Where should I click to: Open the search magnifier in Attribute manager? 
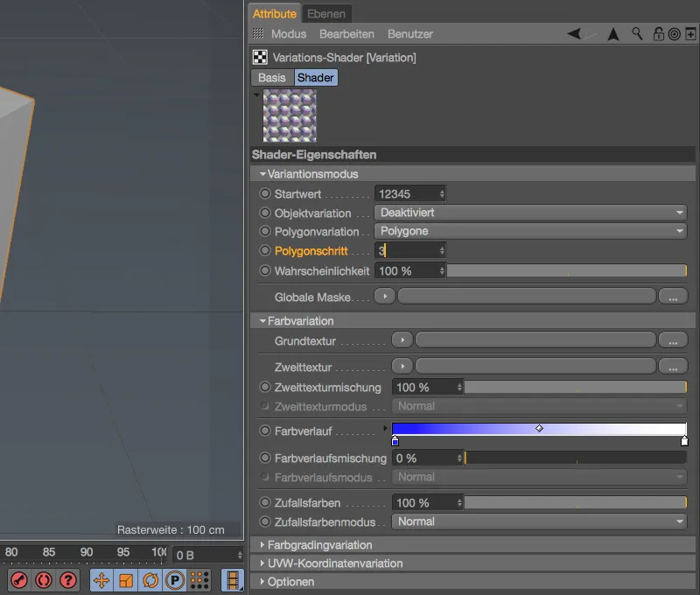point(637,33)
